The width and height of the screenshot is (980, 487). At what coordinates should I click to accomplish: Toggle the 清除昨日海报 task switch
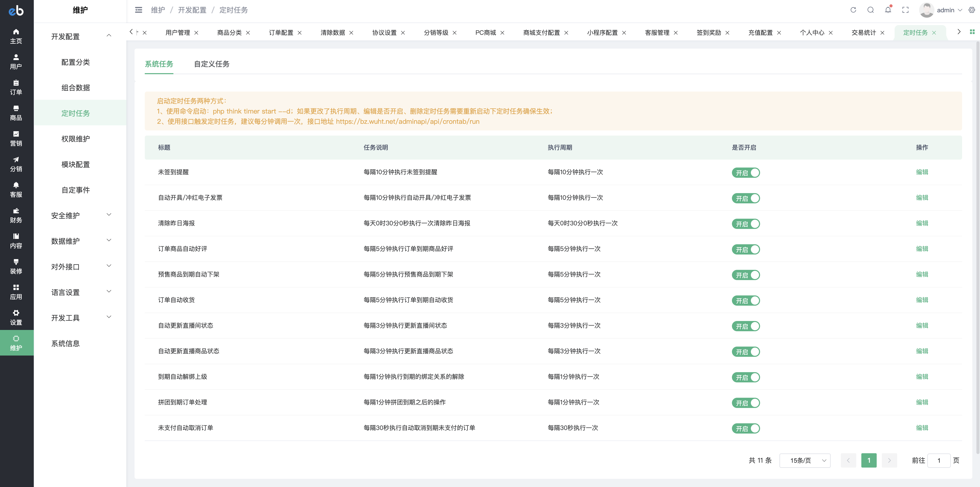tap(746, 224)
